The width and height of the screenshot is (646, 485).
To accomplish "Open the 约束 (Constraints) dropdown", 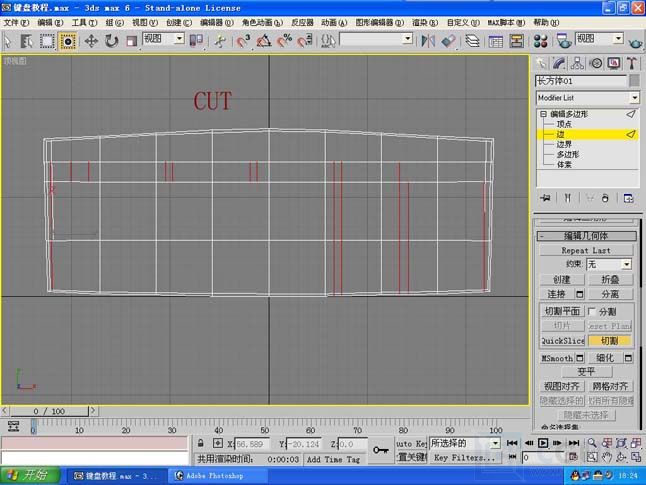I will 609,264.
